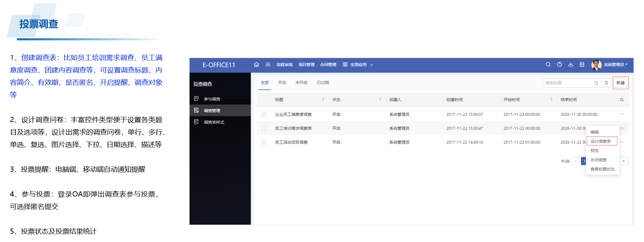This screenshot has height=242, width=644.
Task: Go to the previous page arrow
Action: coord(575,161)
